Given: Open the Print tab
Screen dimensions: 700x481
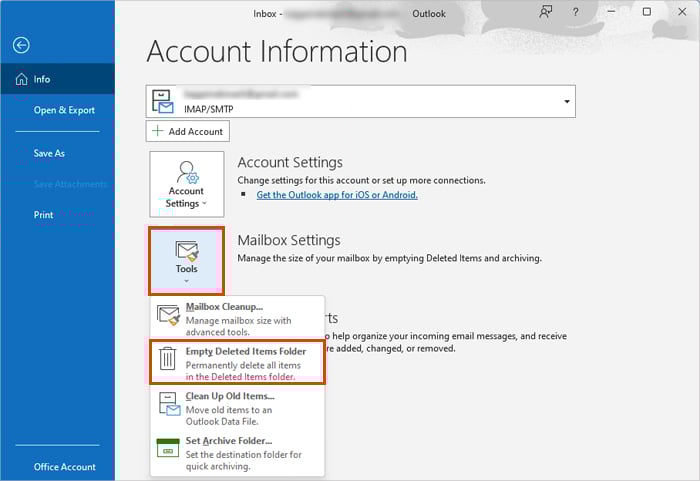Looking at the screenshot, I should click(43, 215).
